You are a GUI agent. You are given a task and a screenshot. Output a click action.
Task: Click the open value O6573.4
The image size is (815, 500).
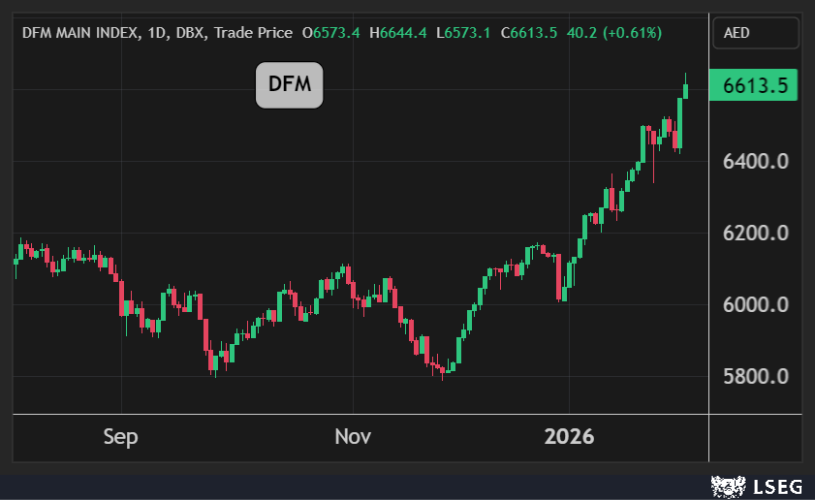[x=331, y=33]
